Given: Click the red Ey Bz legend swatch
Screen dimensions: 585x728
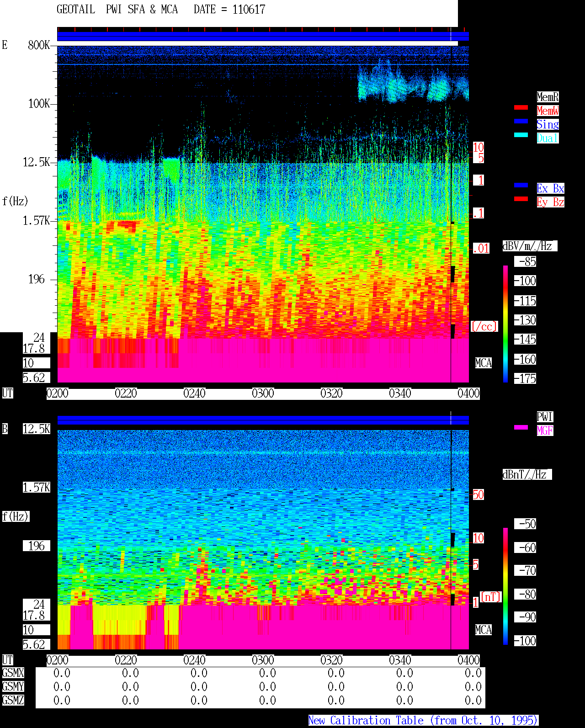Looking at the screenshot, I should click(521, 199).
